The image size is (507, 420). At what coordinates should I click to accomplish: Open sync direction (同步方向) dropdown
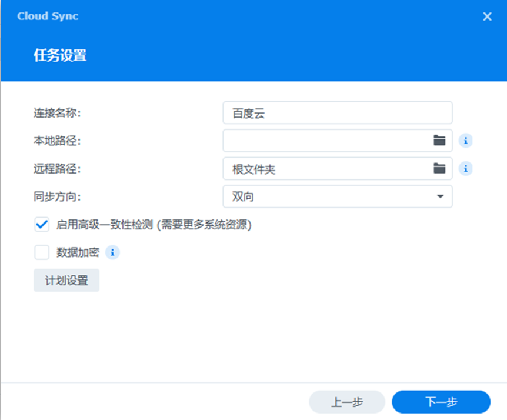(x=337, y=196)
